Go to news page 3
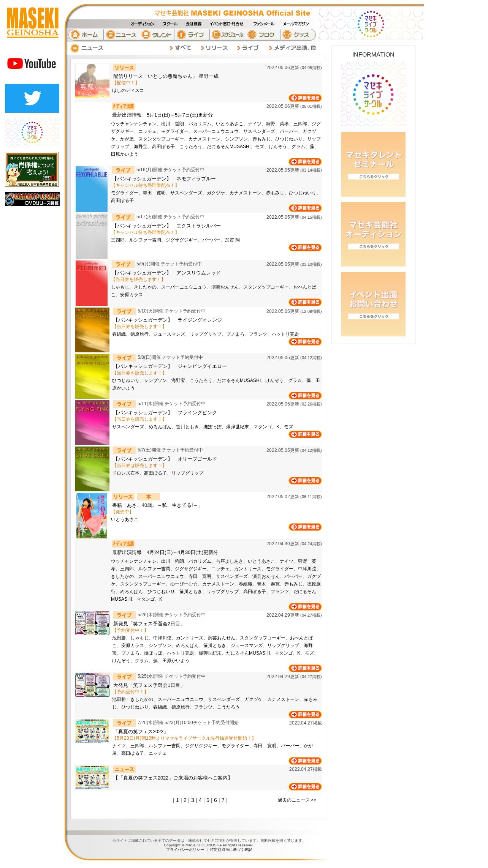The image size is (488, 868). [x=193, y=800]
